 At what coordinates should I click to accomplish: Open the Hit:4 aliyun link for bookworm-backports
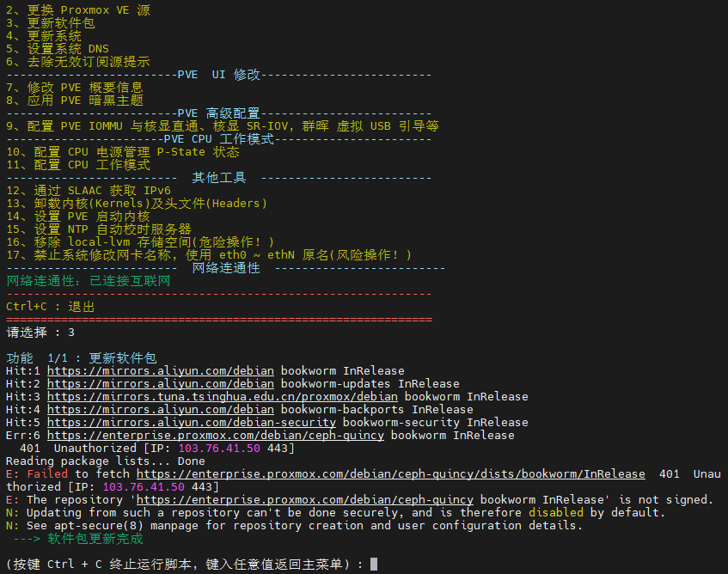(x=161, y=410)
